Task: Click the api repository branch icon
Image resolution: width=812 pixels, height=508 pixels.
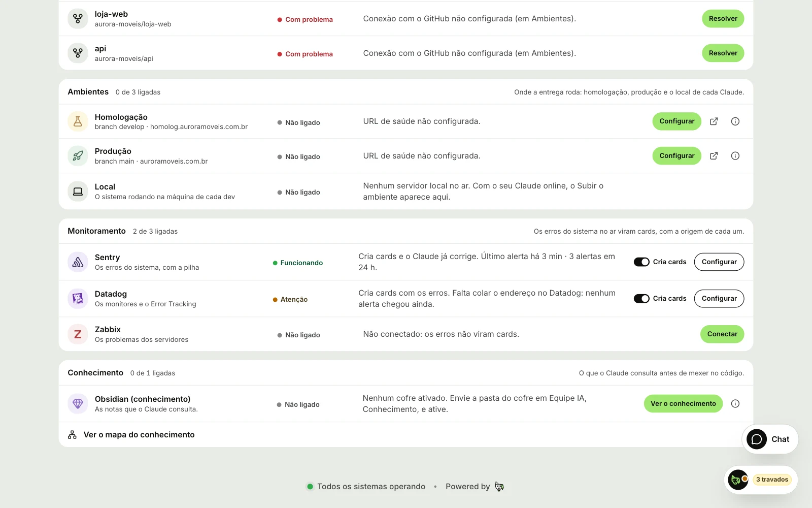Action: click(78, 53)
